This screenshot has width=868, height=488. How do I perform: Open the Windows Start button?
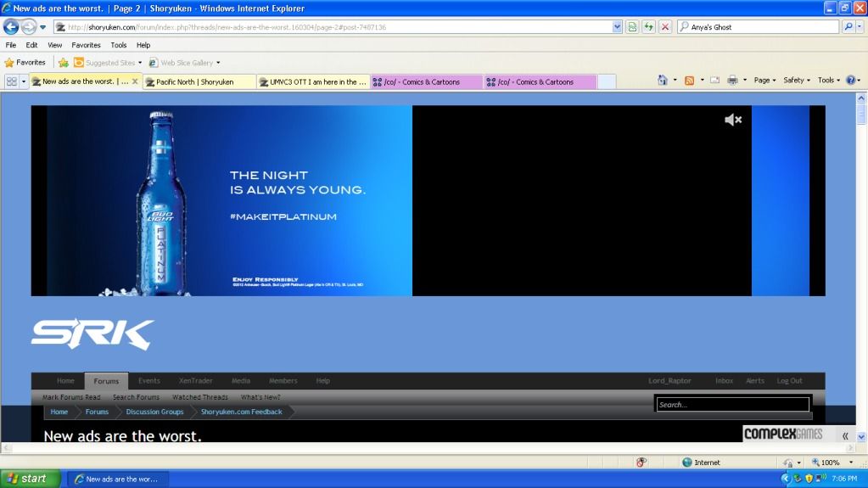[31, 479]
